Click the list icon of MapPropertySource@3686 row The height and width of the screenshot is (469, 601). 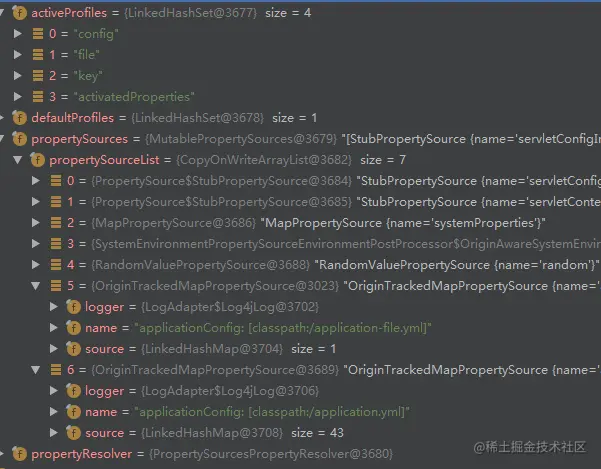56,223
